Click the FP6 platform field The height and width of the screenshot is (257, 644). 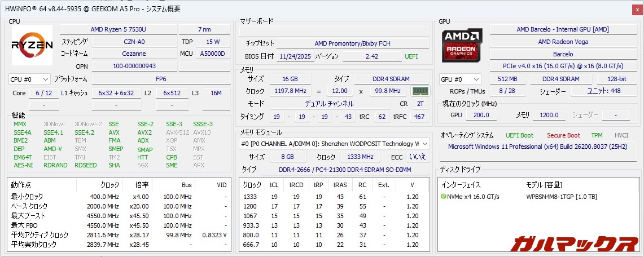pyautogui.click(x=161, y=79)
